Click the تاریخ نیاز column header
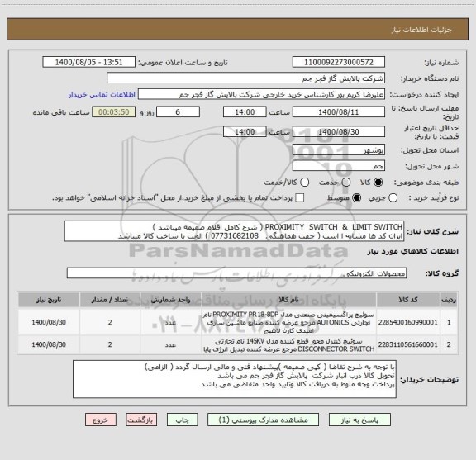This screenshot has height=460, width=476. [49, 300]
